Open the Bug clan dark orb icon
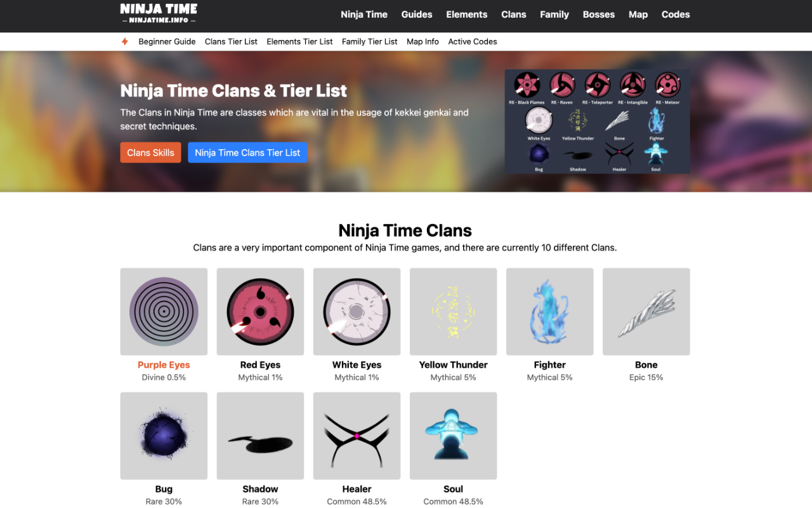The width and height of the screenshot is (812, 508). [164, 436]
